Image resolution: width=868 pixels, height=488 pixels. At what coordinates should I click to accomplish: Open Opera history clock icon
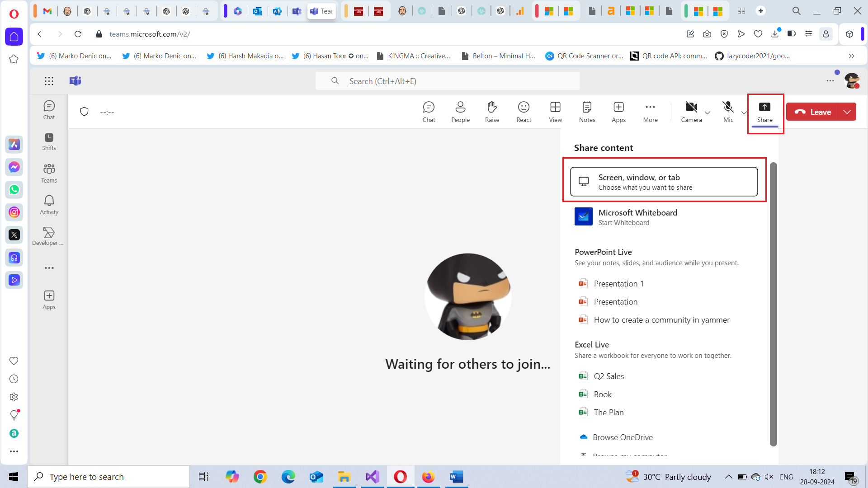tap(14, 379)
